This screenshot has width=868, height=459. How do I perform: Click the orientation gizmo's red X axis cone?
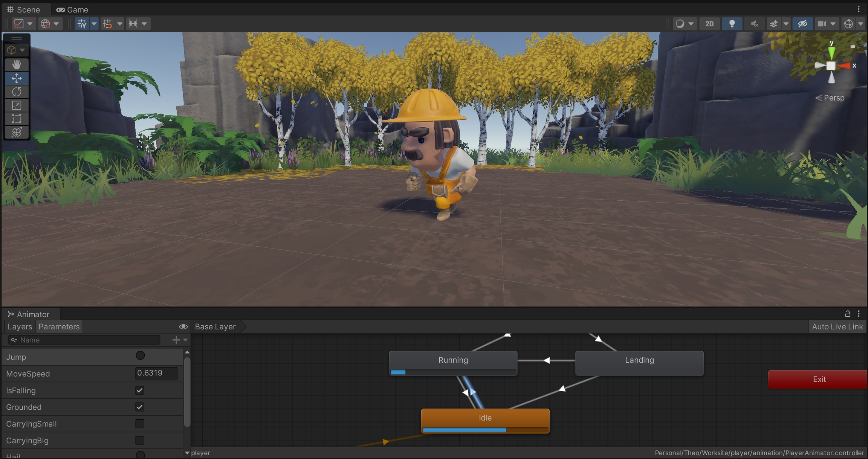click(845, 66)
